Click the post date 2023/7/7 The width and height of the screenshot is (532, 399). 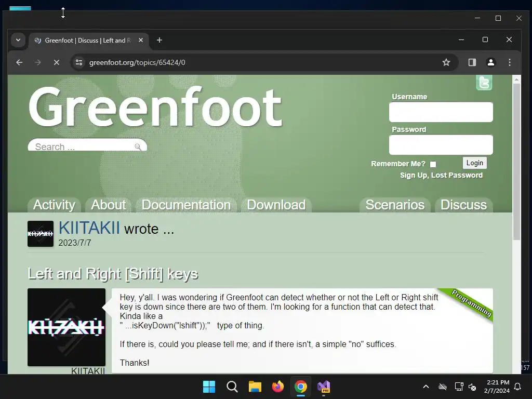coord(75,243)
